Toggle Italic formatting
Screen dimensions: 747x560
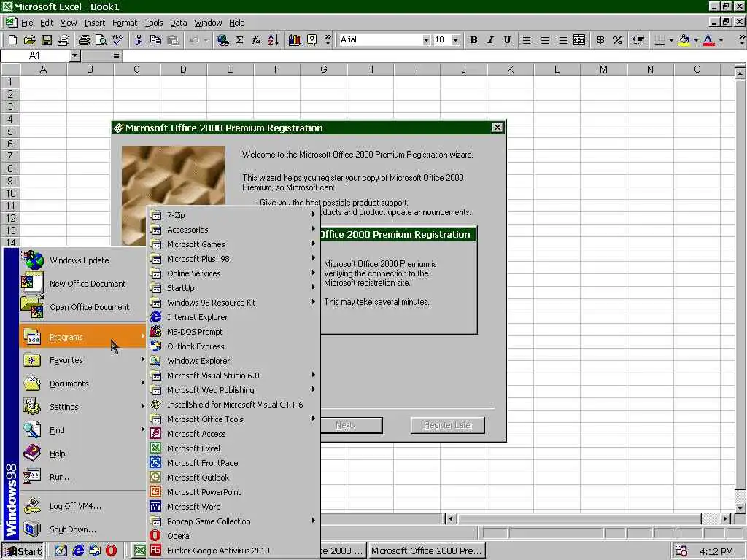pos(490,40)
